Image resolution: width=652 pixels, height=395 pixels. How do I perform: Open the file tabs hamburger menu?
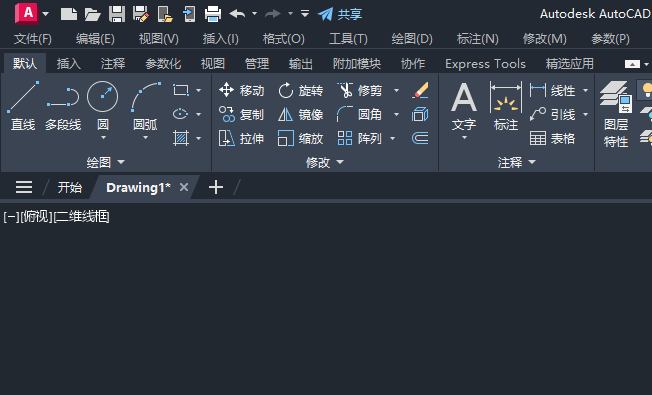pyautogui.click(x=24, y=187)
